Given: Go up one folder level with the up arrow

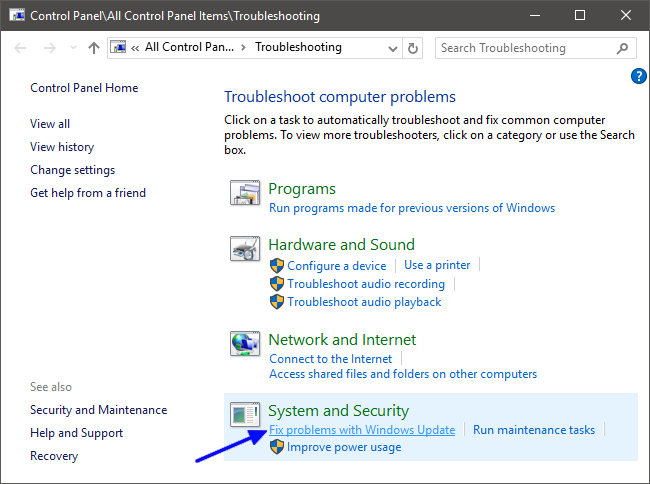Looking at the screenshot, I should (94, 48).
